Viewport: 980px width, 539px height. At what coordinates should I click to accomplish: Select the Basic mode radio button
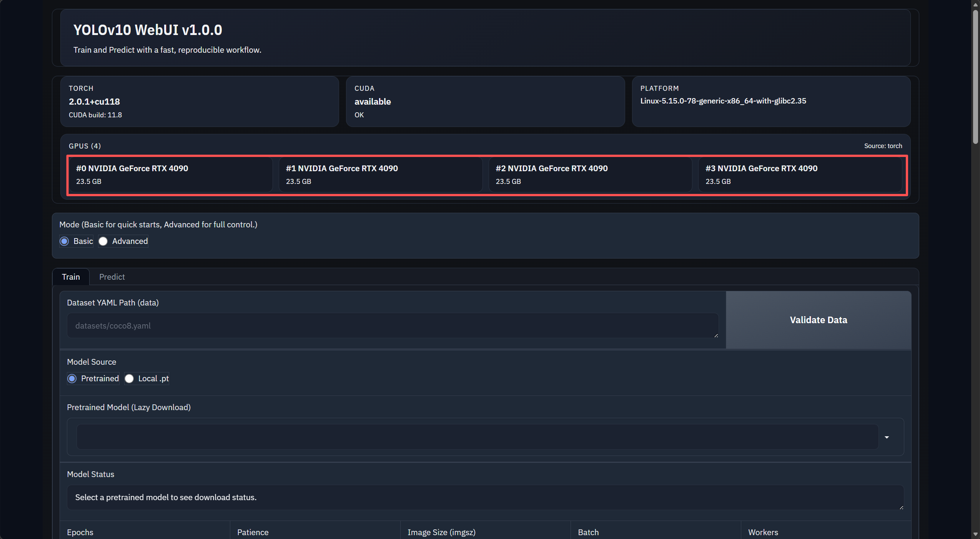[x=64, y=241]
